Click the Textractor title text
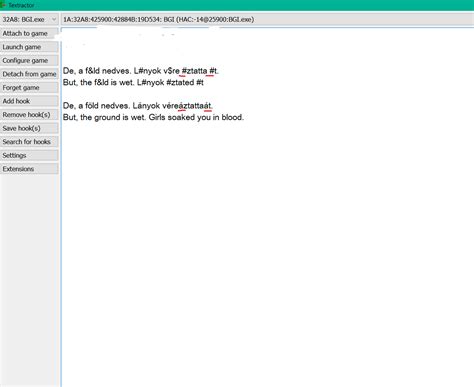The width and height of the screenshot is (474, 387). [x=21, y=5]
